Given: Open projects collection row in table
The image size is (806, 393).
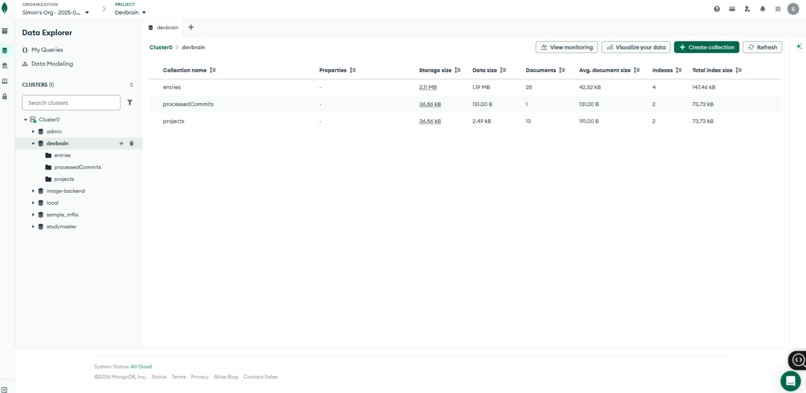Looking at the screenshot, I should tap(466, 121).
